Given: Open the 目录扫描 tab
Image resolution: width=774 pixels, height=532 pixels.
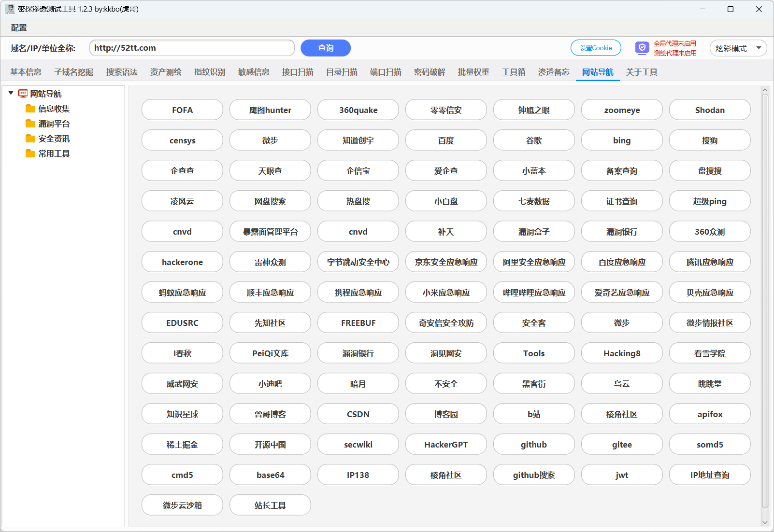Looking at the screenshot, I should (x=342, y=72).
